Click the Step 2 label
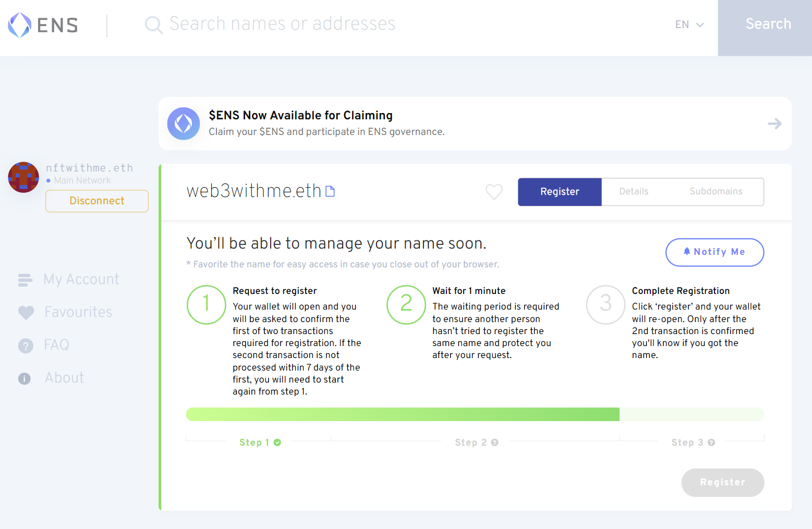The height and width of the screenshot is (529, 812). pyautogui.click(x=471, y=442)
